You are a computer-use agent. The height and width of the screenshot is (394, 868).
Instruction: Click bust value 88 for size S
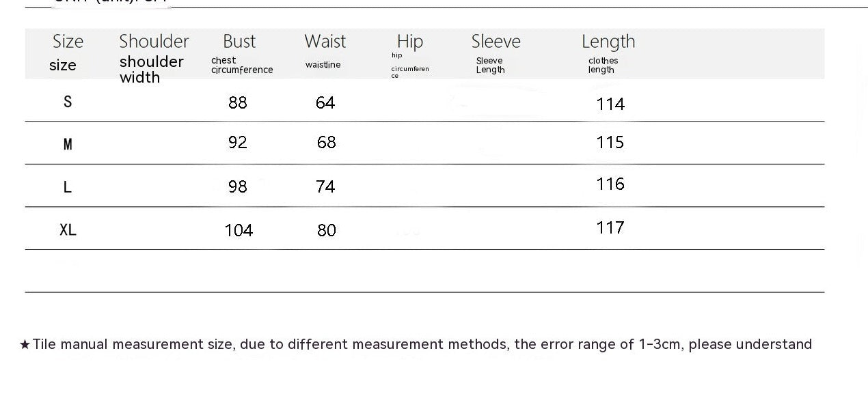tap(238, 102)
